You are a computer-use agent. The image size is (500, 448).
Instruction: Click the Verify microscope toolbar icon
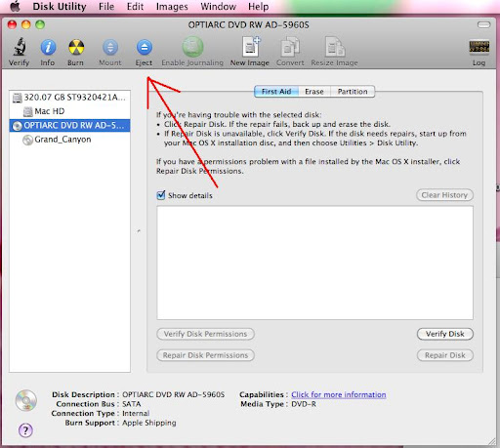(x=20, y=47)
